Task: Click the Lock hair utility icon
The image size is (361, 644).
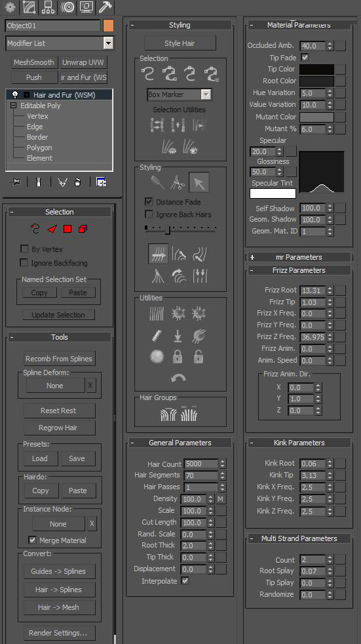Action: [x=178, y=357]
